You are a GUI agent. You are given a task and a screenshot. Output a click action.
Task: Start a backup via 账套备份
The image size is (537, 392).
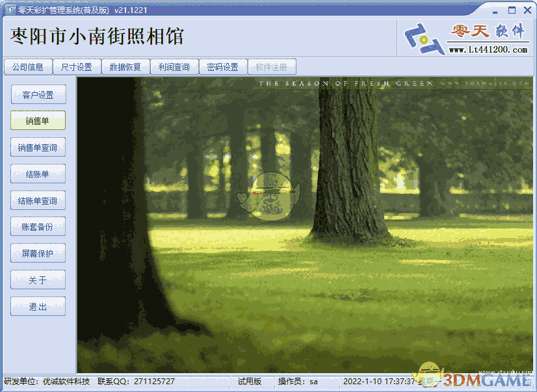click(x=38, y=226)
